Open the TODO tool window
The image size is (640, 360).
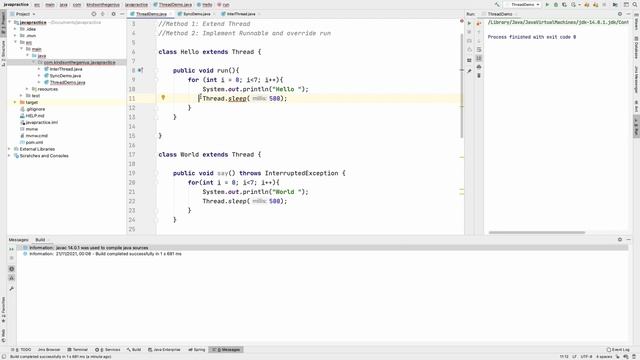click(22, 350)
